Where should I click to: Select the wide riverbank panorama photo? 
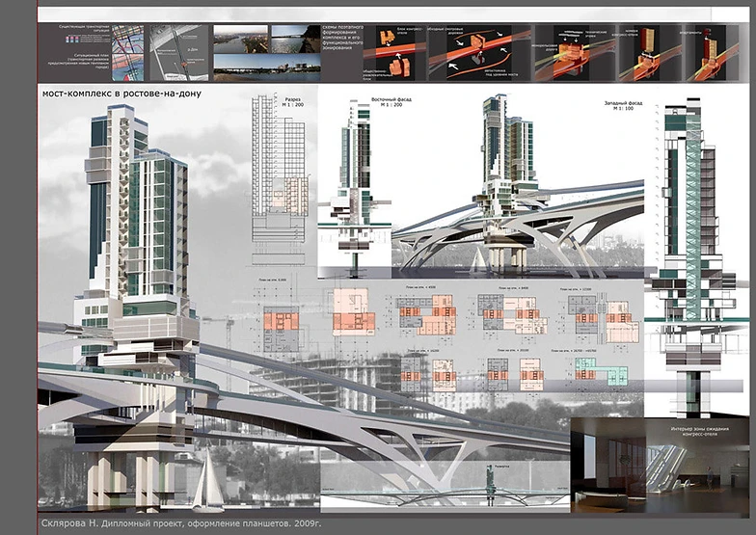[x=267, y=67]
